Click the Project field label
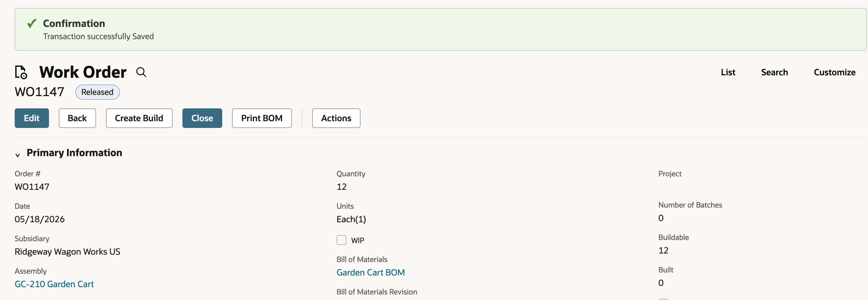868x300 pixels. pos(670,174)
